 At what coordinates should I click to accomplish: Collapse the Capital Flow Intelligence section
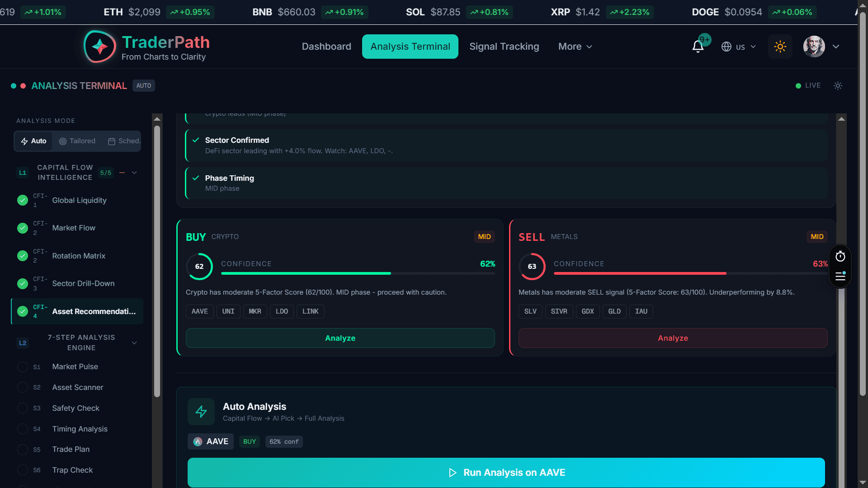(x=134, y=173)
